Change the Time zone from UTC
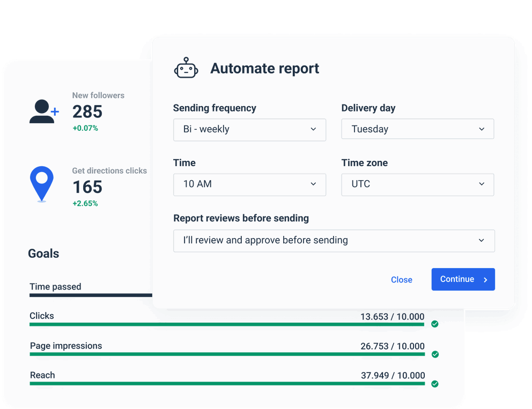532x409 pixels. point(418,184)
